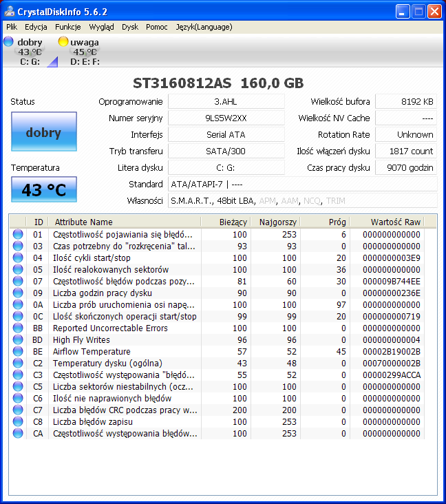The width and height of the screenshot is (446, 504).
Task: Select 'Liczba błędów zapisu' attribute name
Action: coord(92,421)
